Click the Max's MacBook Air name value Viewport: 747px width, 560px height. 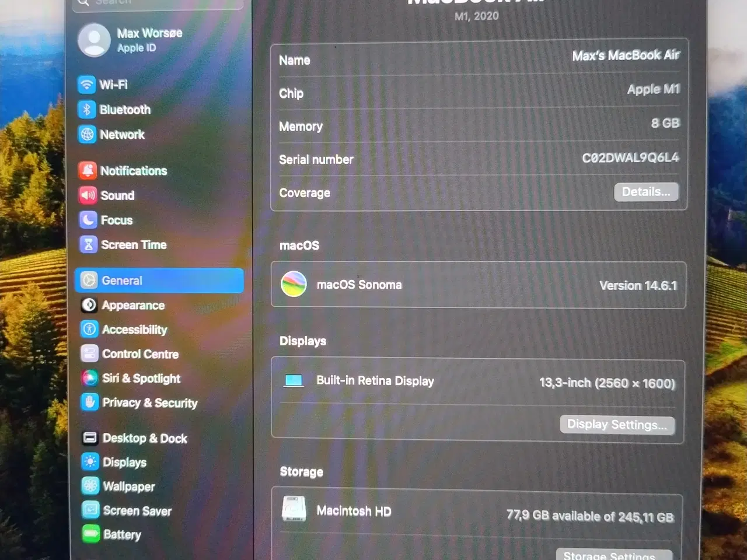coord(626,55)
